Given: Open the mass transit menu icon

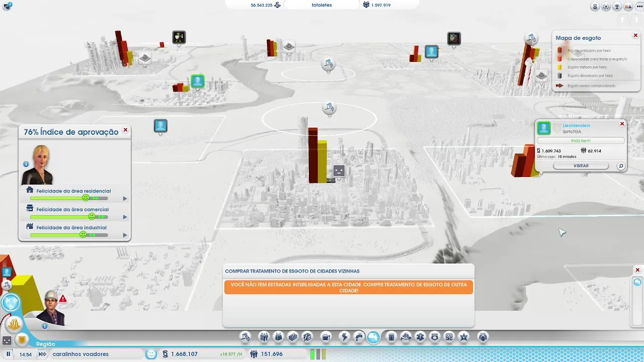Looking at the screenshot, I should tap(326, 337).
